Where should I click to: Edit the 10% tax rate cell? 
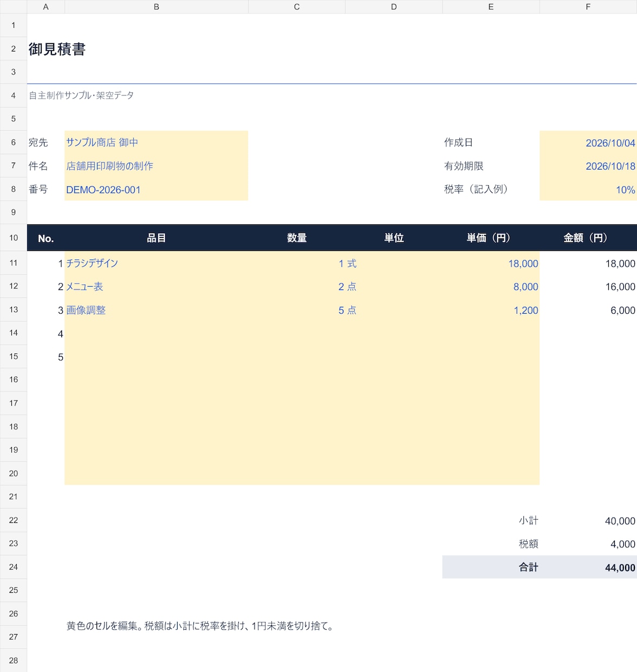click(588, 189)
